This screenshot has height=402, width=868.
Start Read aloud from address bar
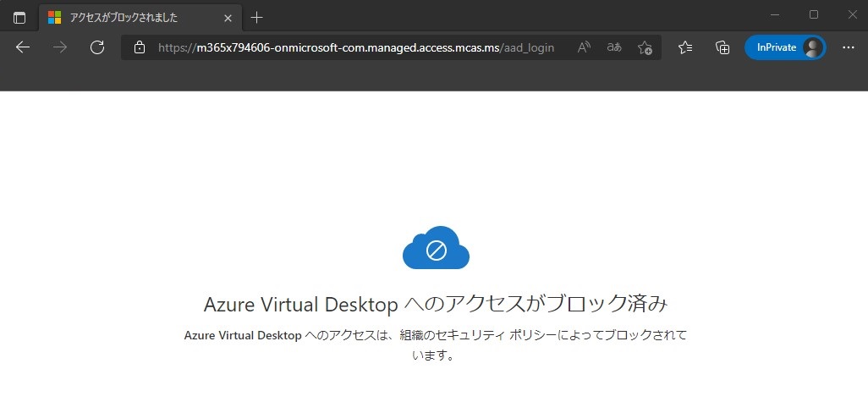584,48
